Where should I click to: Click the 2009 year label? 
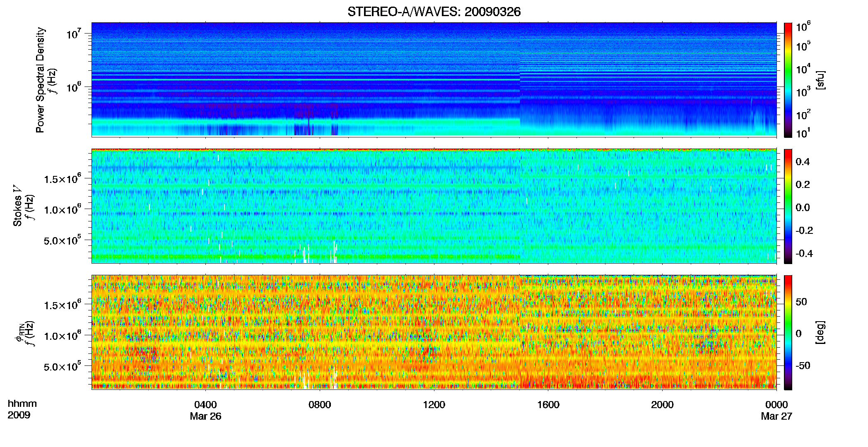point(19,415)
